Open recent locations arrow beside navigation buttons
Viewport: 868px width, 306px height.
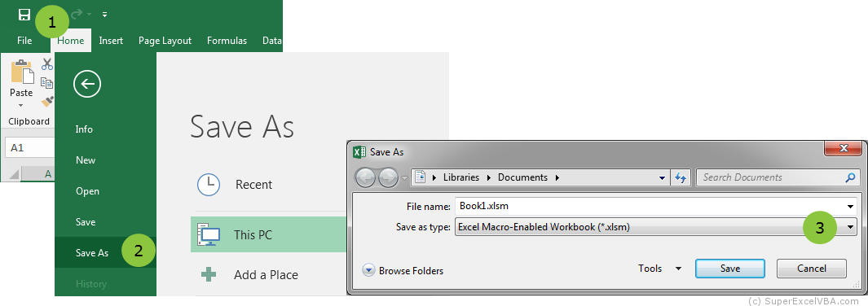[405, 178]
